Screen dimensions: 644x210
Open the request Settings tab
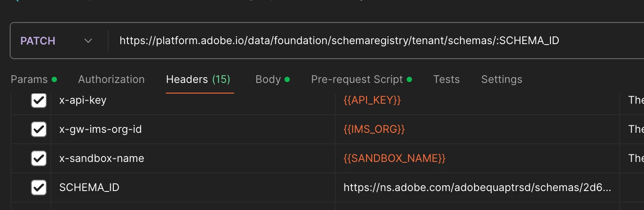pyautogui.click(x=502, y=79)
